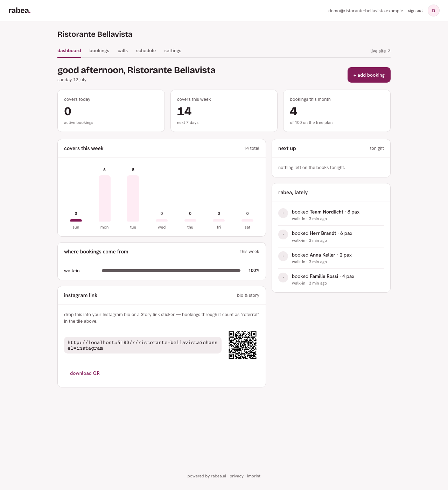The image size is (448, 490).
Task: Click the Ristorante Bellavista page title
Action: pyautogui.click(x=95, y=34)
